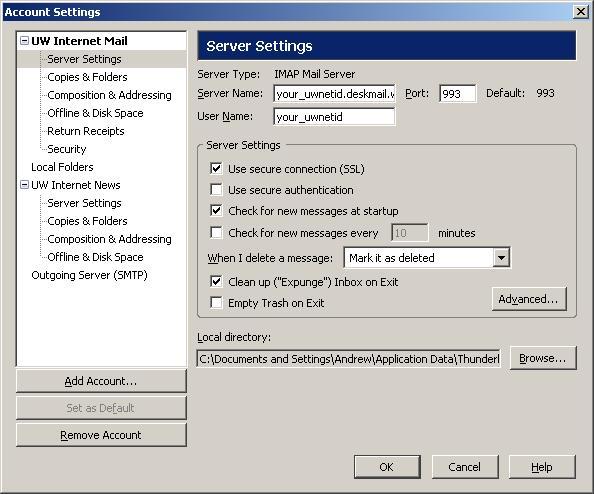The width and height of the screenshot is (594, 494).
Task: Click the IMAP Mail Server type text
Action: [x=315, y=74]
